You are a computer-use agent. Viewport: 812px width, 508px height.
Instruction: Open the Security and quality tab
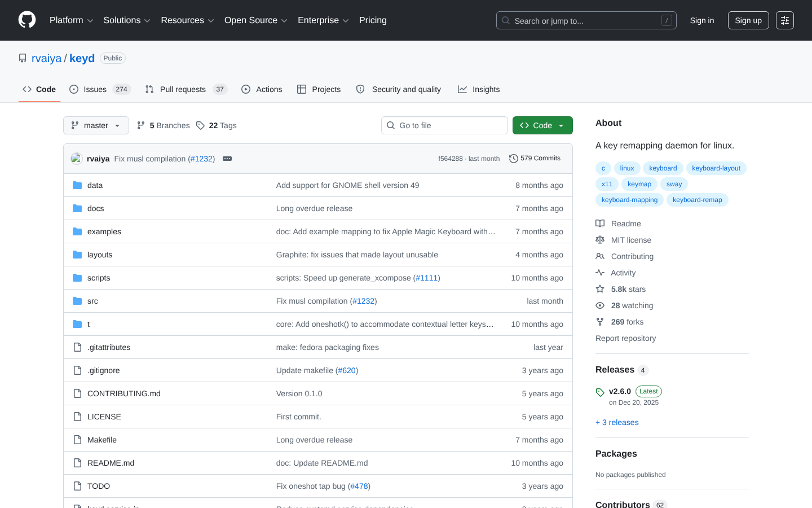[x=399, y=89]
